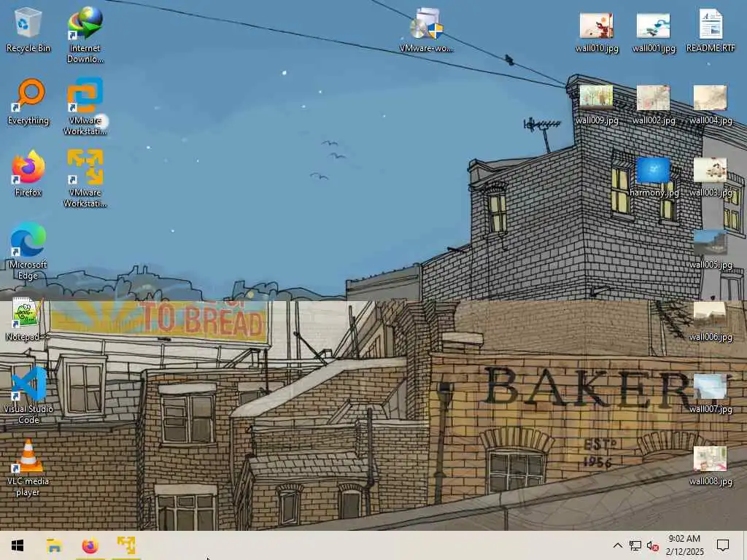Open the network status tray icon
The width and height of the screenshot is (747, 560).
coord(635,545)
